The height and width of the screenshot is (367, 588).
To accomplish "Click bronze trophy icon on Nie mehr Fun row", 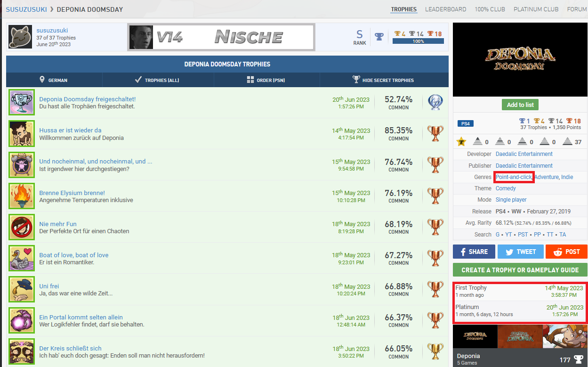I will coord(435,227).
